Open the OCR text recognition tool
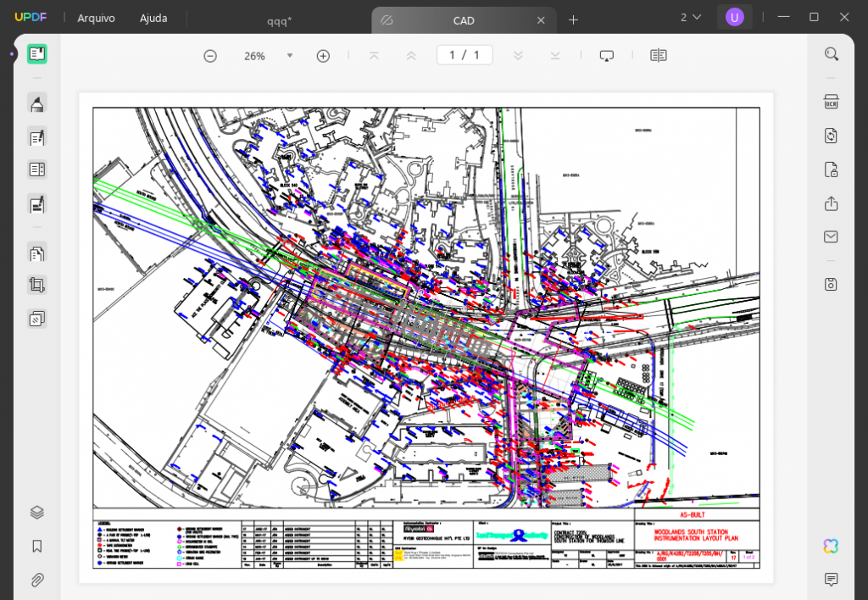Image resolution: width=868 pixels, height=600 pixels. [x=831, y=101]
